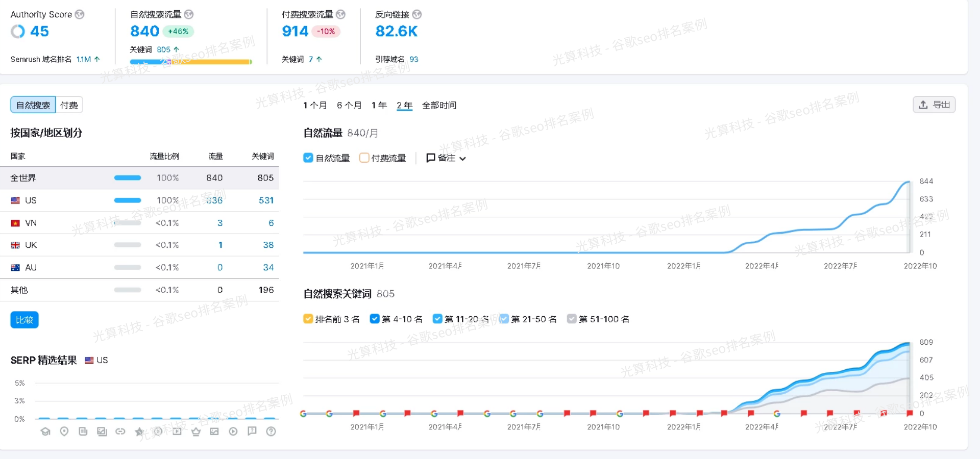
Task: Toggle the 第 4-10 名 ranking checkbox
Action: [375, 319]
